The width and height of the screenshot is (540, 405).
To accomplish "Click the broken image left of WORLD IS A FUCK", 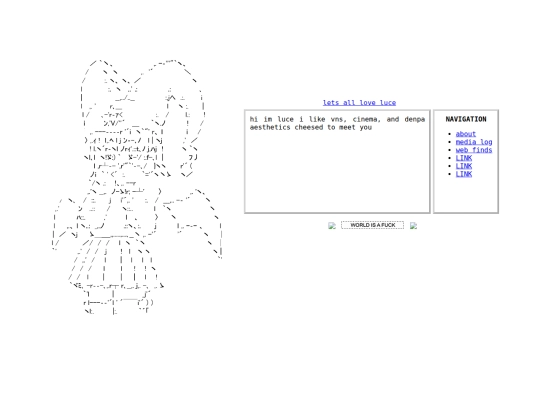I will [332, 226].
